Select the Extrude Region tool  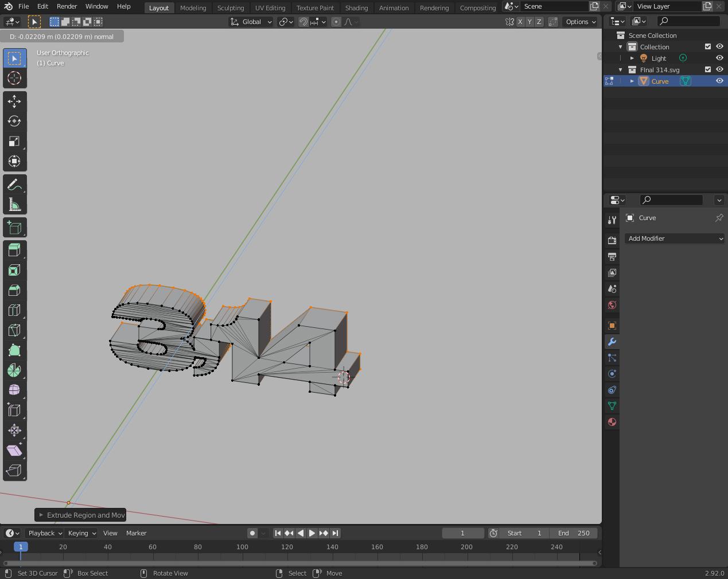coord(14,250)
